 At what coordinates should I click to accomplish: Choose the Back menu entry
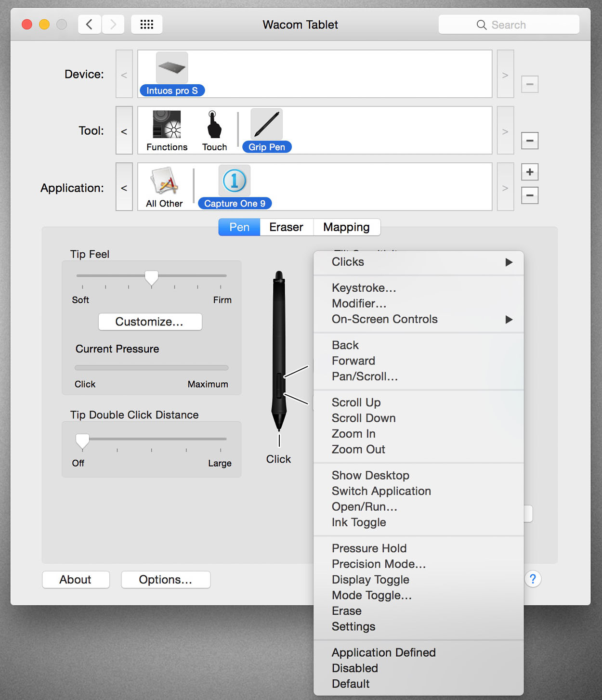click(x=419, y=345)
